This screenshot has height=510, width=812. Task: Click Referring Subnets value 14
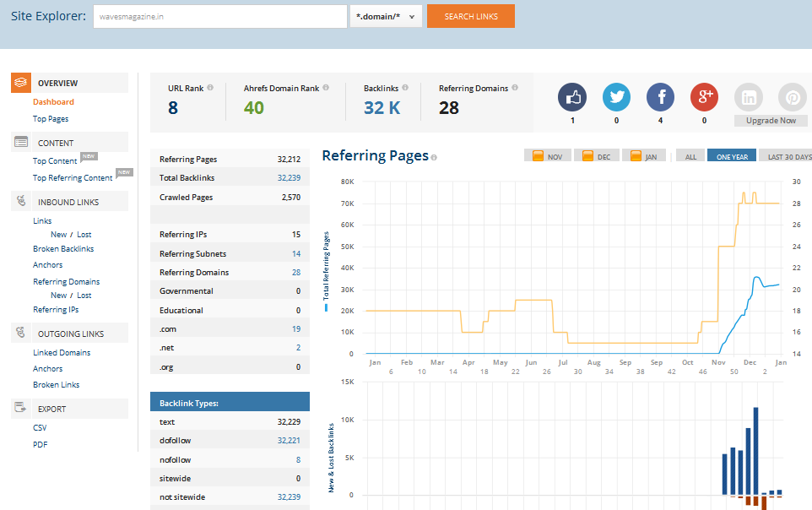[x=296, y=253]
